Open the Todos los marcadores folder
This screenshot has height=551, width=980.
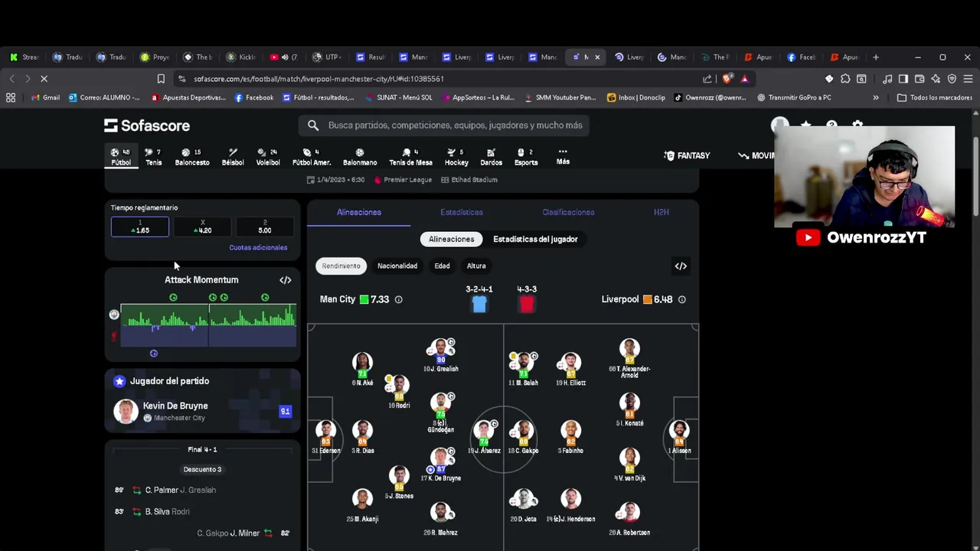pos(934,98)
